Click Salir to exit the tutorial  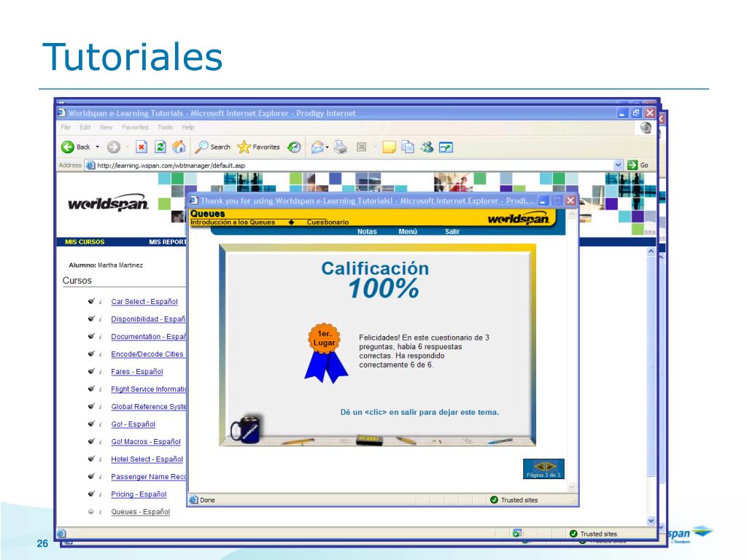[452, 231]
